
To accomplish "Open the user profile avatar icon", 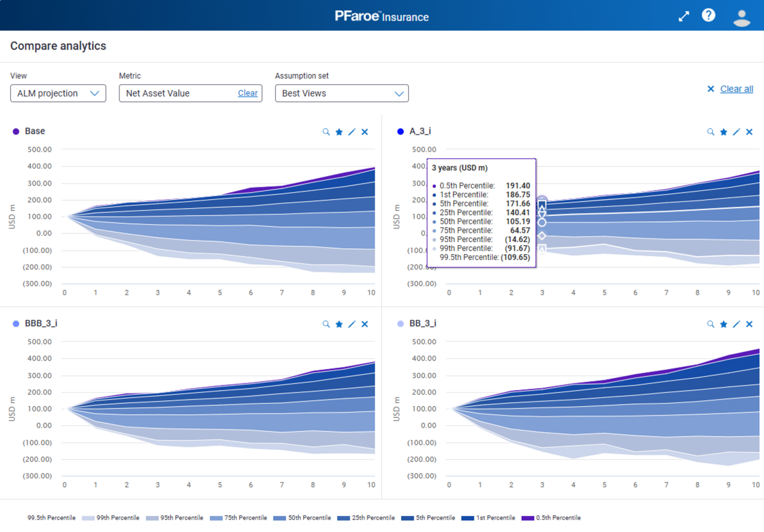I will tap(741, 17).
